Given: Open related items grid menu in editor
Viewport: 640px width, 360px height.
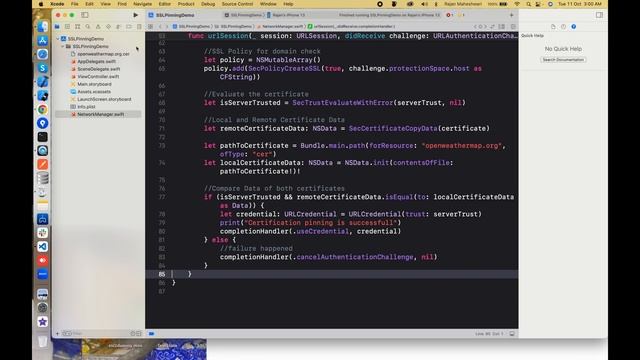Looking at the screenshot, I should [x=151, y=27].
